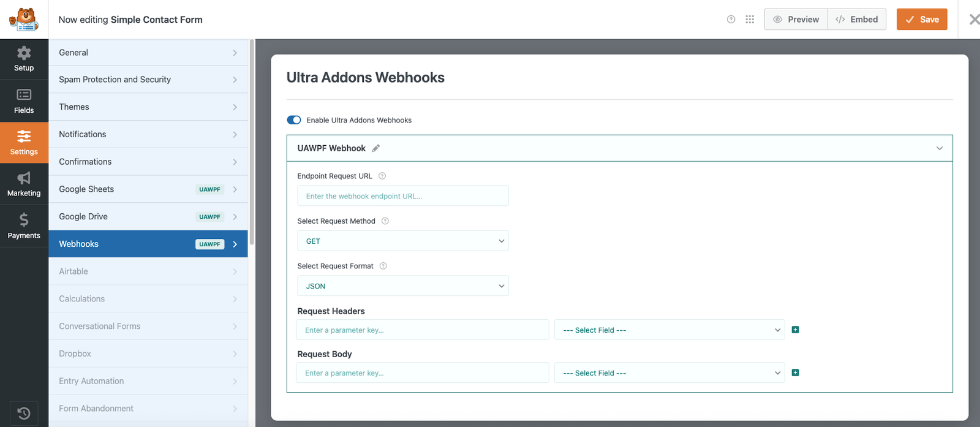
Task: Add another Request Headers row
Action: click(795, 330)
